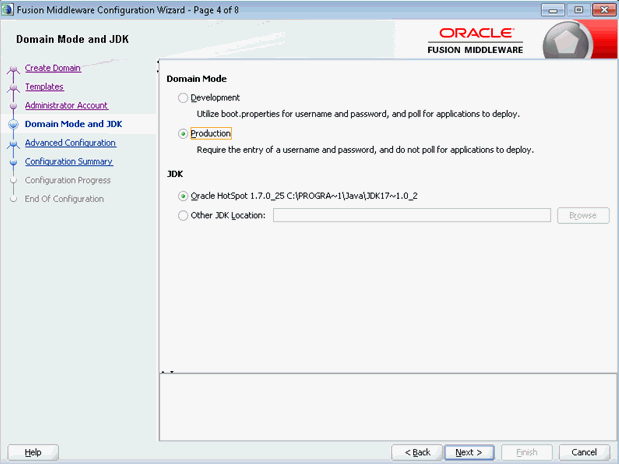Select the Domain Mode and JDK step
The height and width of the screenshot is (464, 619).
[x=73, y=124]
